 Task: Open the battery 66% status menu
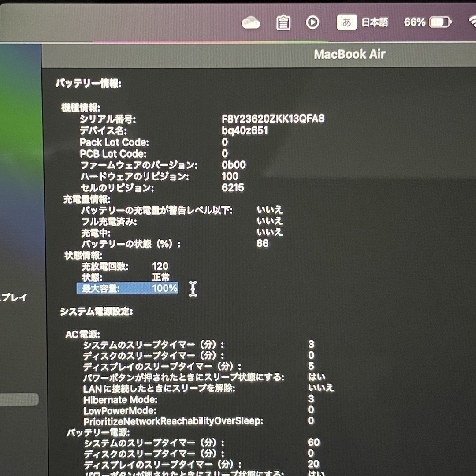click(x=428, y=22)
